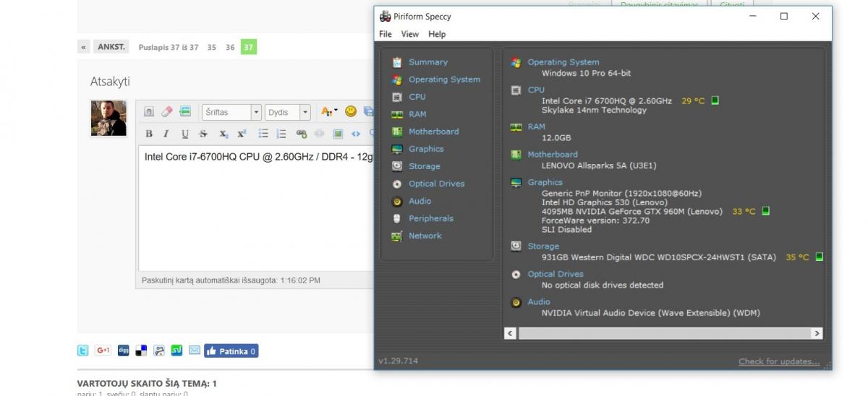Image resolution: width=868 pixels, height=396 pixels.
Task: Click Motherboard heading in summary pane
Action: click(x=553, y=155)
